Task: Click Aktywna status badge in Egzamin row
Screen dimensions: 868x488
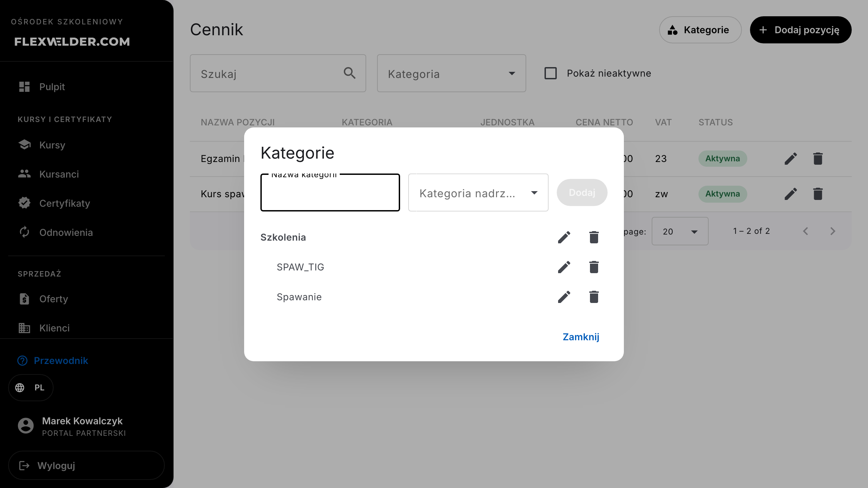Action: [723, 159]
